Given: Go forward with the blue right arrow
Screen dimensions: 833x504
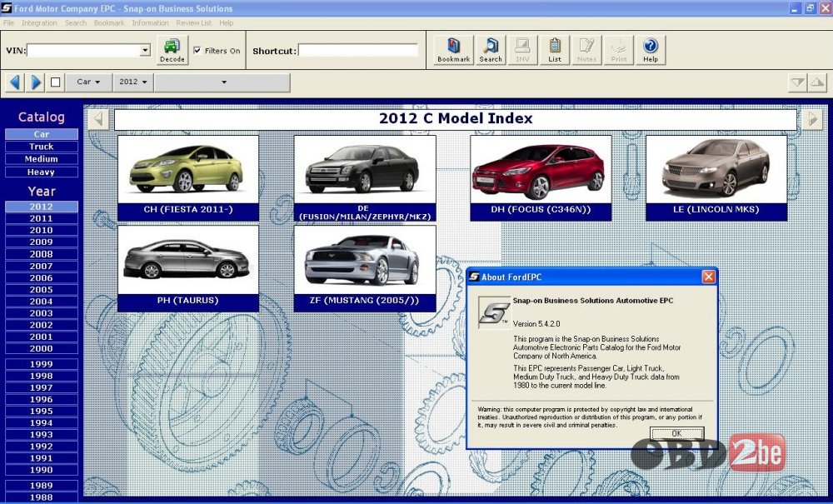Looking at the screenshot, I should click(x=36, y=82).
